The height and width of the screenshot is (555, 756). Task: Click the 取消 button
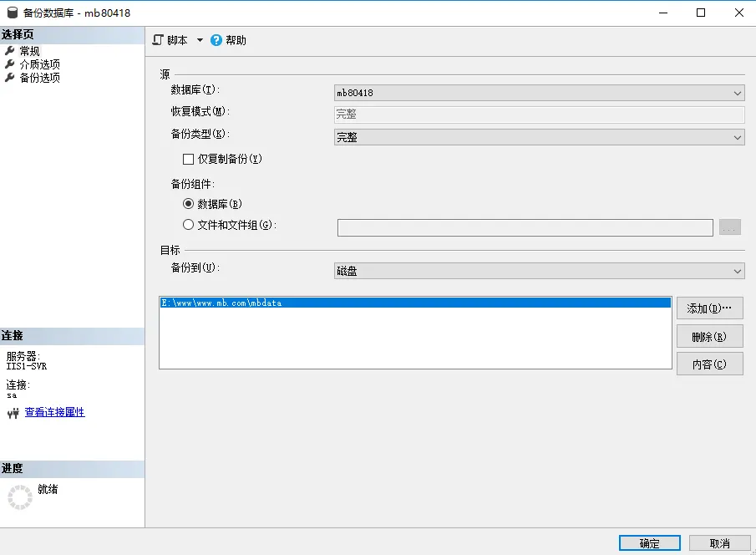[x=719, y=543]
